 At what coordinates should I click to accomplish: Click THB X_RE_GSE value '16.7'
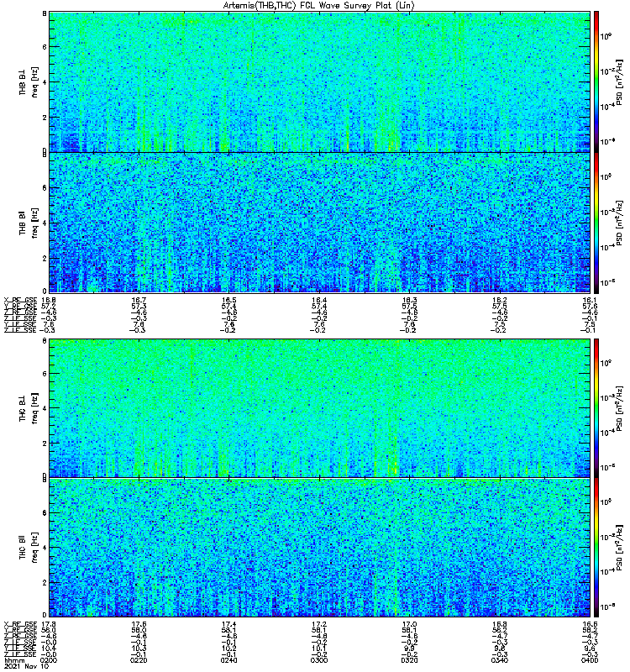[x=139, y=300]
